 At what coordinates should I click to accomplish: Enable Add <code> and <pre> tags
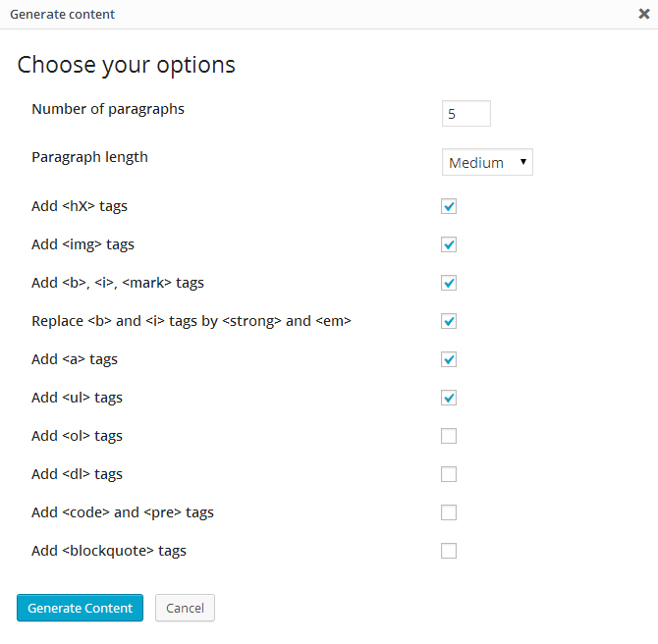tap(449, 512)
